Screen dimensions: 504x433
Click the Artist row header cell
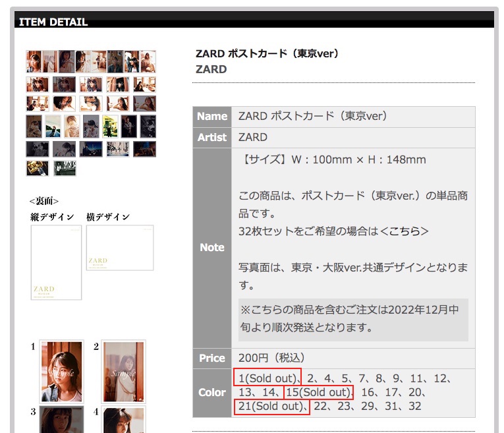[x=212, y=138]
